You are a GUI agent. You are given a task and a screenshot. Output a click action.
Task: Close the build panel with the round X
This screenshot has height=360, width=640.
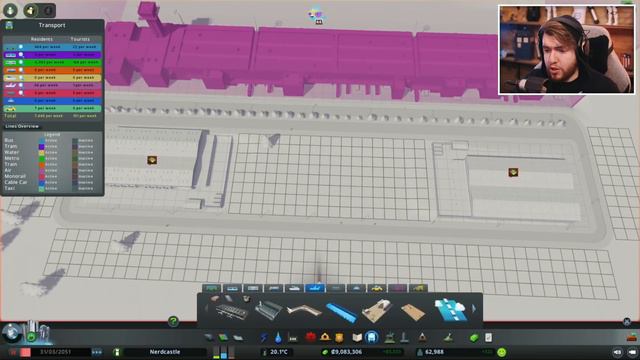(x=627, y=322)
